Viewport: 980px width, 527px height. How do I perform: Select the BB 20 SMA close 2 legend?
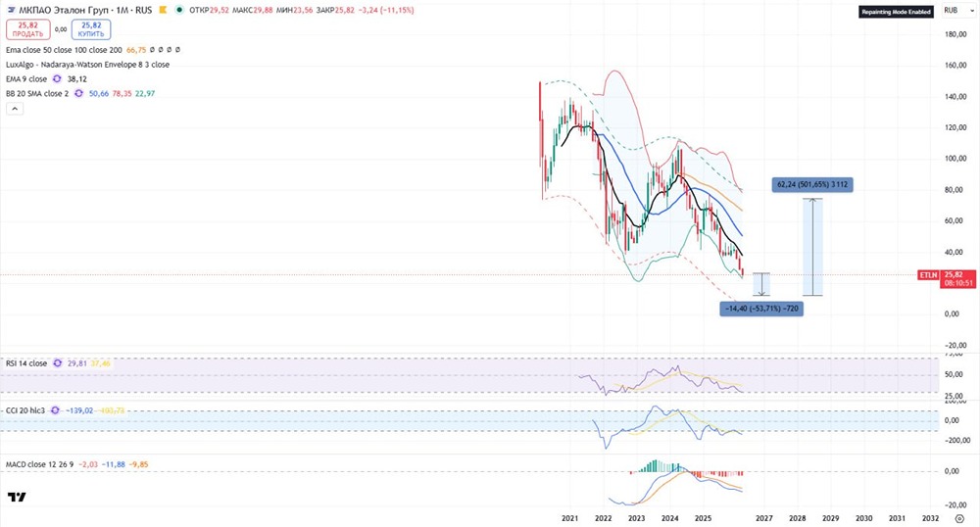[37, 94]
